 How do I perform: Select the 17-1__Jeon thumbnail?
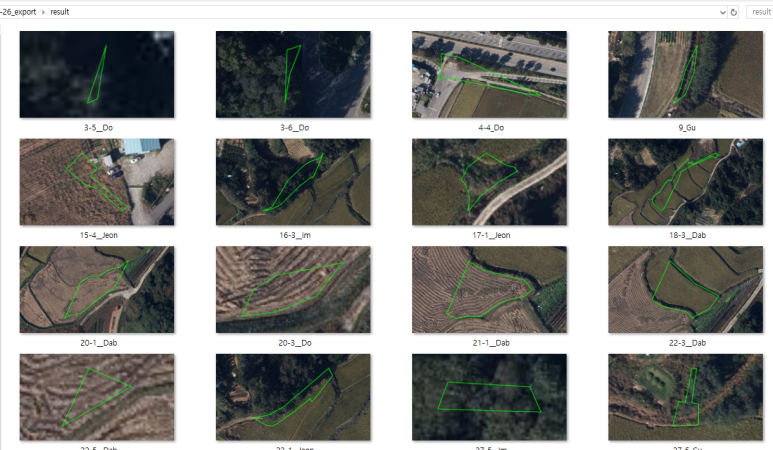(489, 182)
